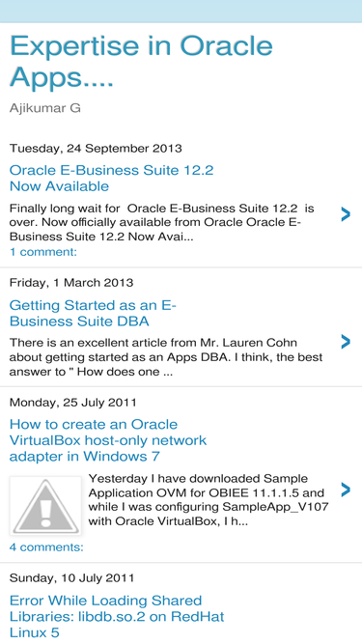
Task: Open the 'Expertise in Oracle Apps....' blog title
Action: (x=141, y=61)
